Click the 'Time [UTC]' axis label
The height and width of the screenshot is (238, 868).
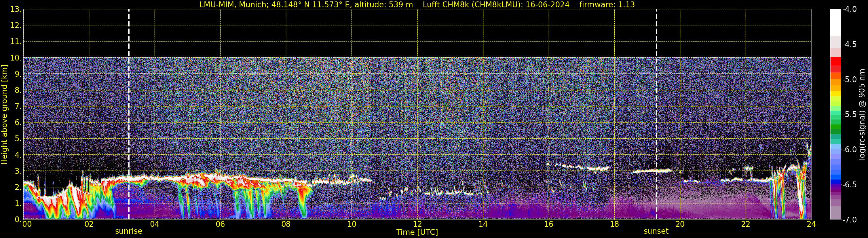[417, 232]
